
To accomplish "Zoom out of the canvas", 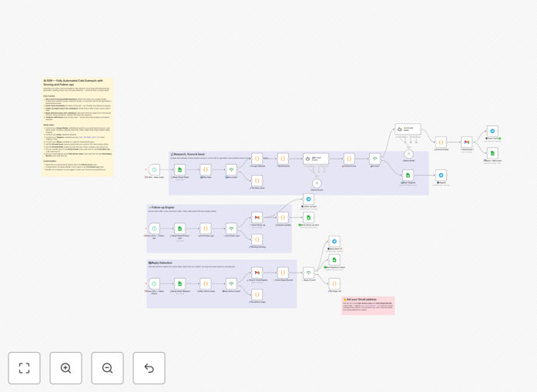I will coord(107,368).
